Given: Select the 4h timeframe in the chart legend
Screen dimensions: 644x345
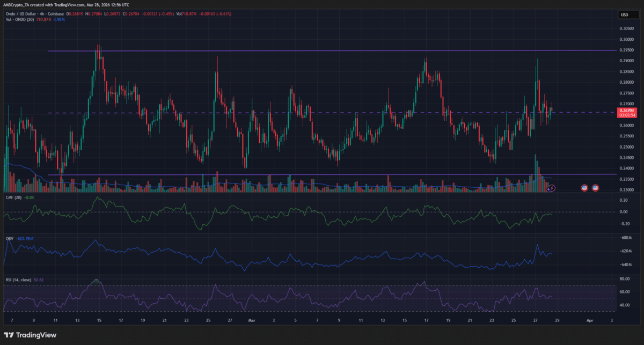Looking at the screenshot, I should coord(41,14).
